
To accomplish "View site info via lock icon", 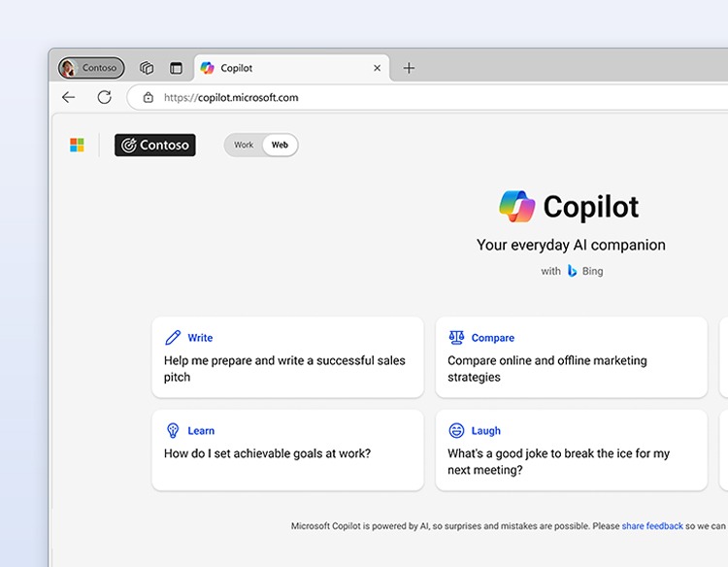I will click(x=148, y=97).
